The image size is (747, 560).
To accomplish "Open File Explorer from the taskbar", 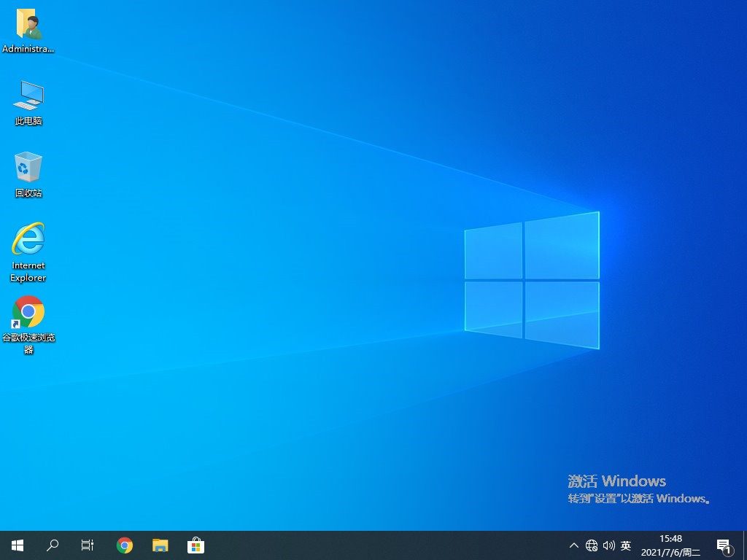I will (x=160, y=545).
